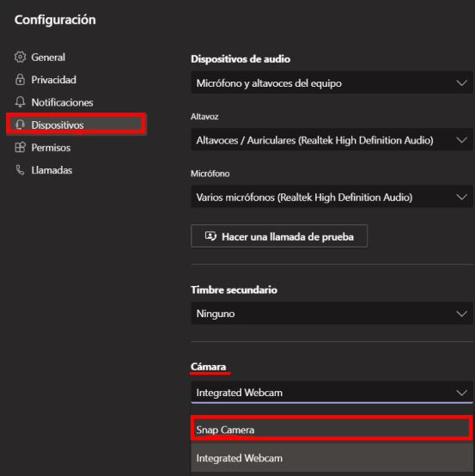Click the Llamadas phone icon
This screenshot has height=476, width=475.
[x=20, y=170]
